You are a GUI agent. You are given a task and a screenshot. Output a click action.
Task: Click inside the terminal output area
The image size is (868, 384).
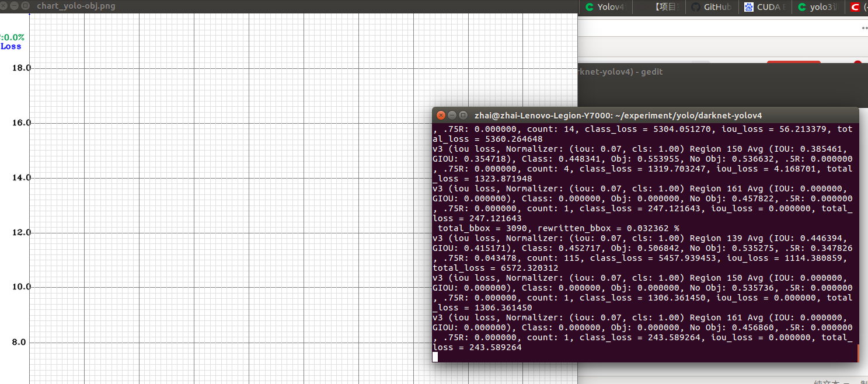coord(642,233)
